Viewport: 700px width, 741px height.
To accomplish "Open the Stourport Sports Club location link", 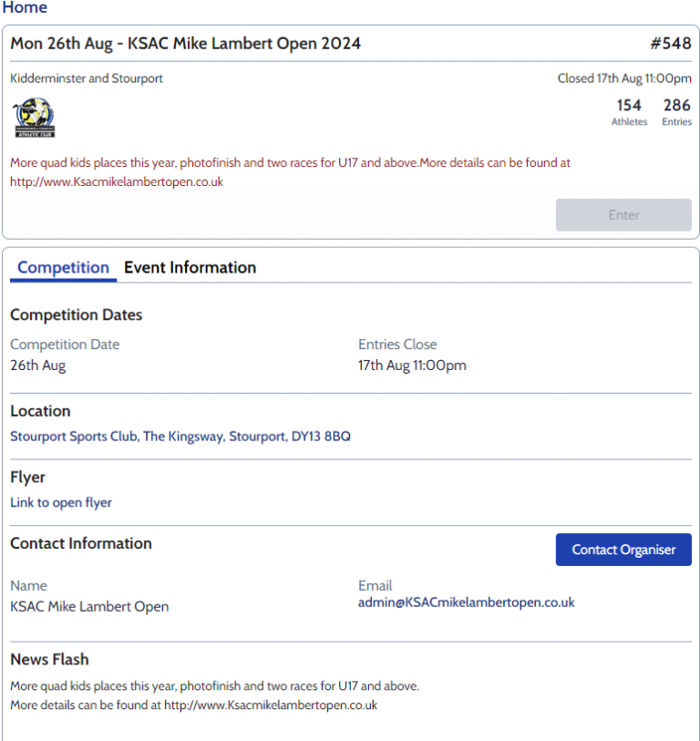I will coord(180,437).
